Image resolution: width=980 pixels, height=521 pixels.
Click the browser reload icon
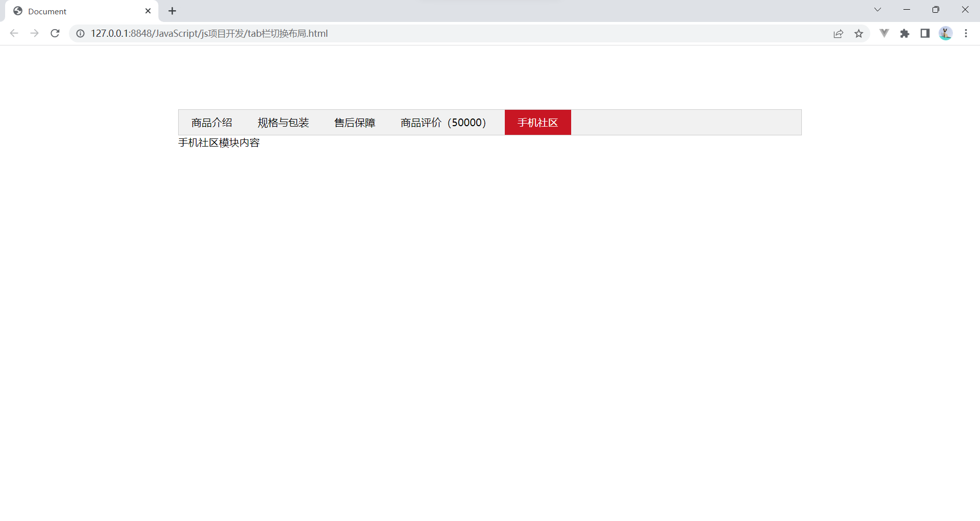55,33
